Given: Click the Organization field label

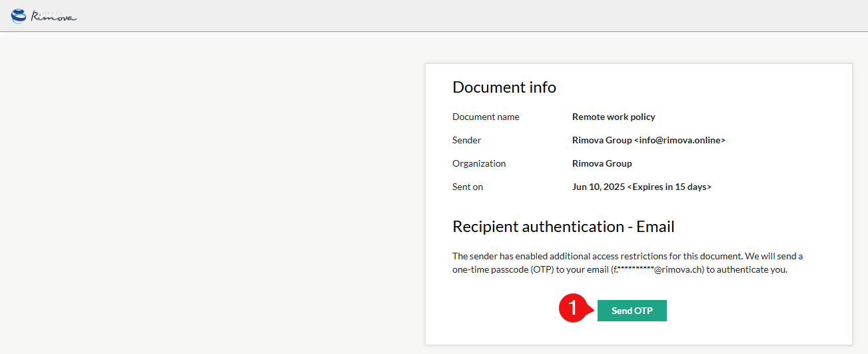Looking at the screenshot, I should click(x=479, y=163).
